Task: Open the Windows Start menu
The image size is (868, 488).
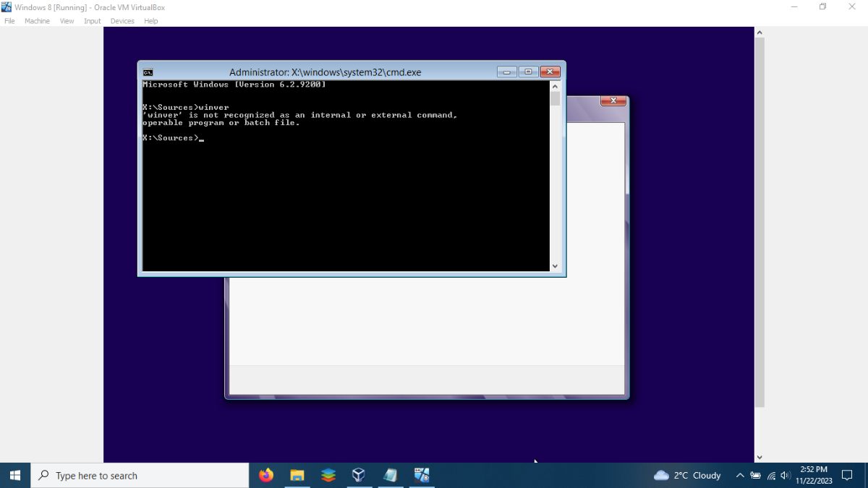Action: [15, 475]
